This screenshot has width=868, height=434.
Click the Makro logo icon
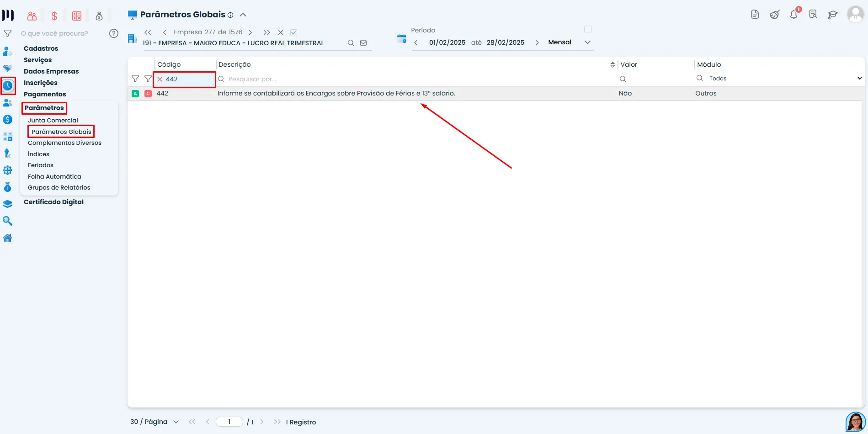[x=8, y=16]
